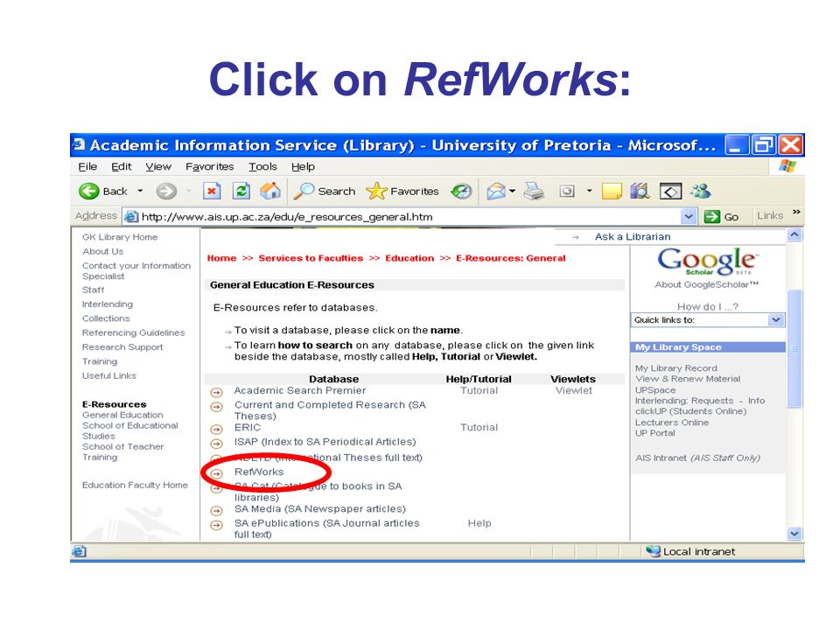Open the Academic Search Premier link

pos(300,390)
